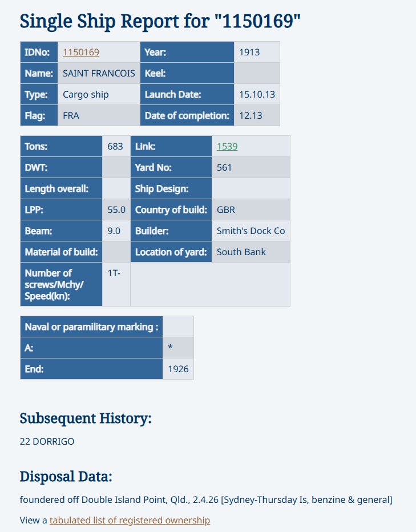Screen dimensions: 416x532
Task: Select the 22 DORRIGO history entry
Action: [47, 441]
